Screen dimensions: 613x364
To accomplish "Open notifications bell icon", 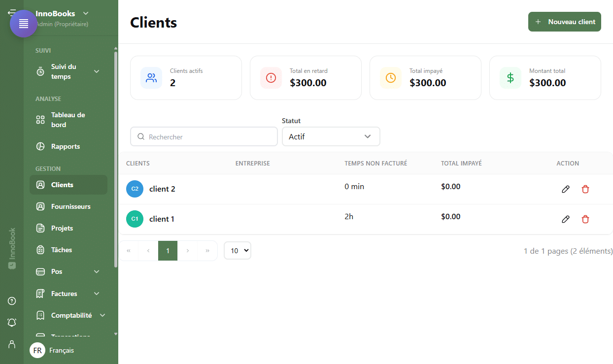I will click(12, 322).
